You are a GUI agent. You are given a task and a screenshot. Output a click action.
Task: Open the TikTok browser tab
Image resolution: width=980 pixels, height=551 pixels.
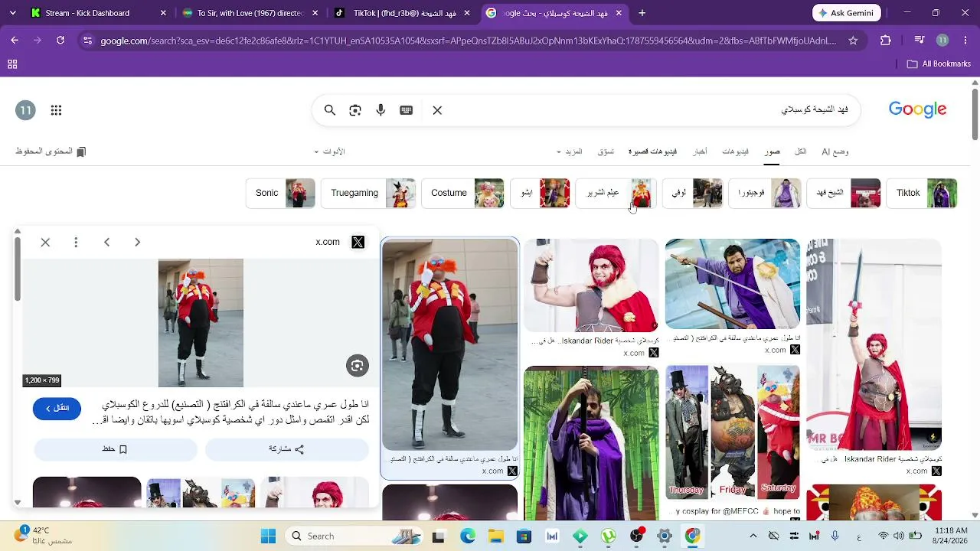(x=403, y=13)
